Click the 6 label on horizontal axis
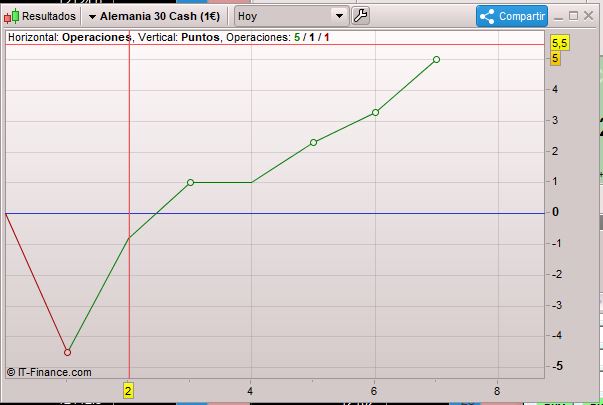Screen dimensions: 603x405 tap(374, 391)
